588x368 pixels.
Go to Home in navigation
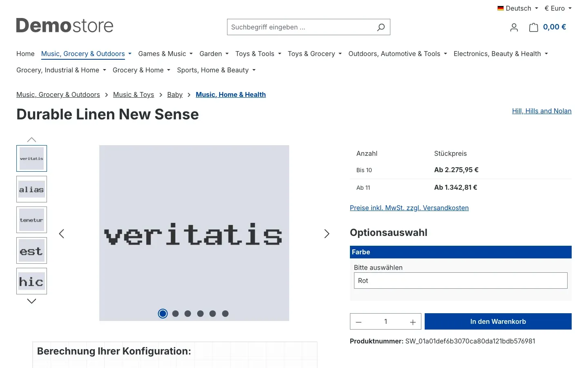pyautogui.click(x=25, y=54)
